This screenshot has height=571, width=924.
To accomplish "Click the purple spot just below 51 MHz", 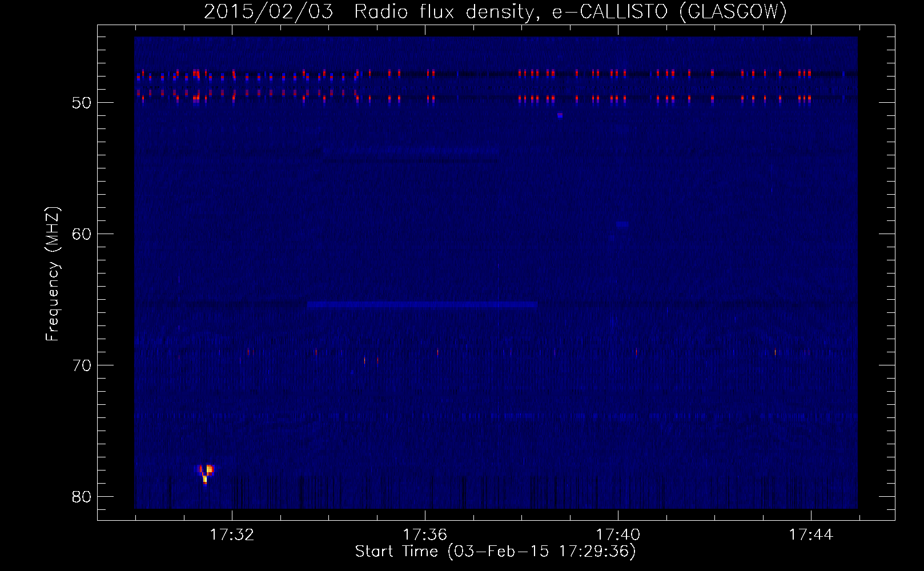I will click(x=560, y=115).
